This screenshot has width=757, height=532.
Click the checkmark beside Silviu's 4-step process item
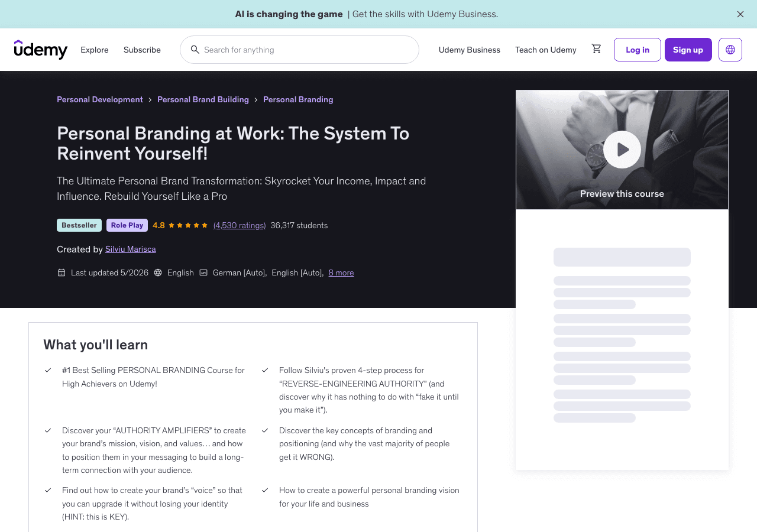[x=265, y=370]
